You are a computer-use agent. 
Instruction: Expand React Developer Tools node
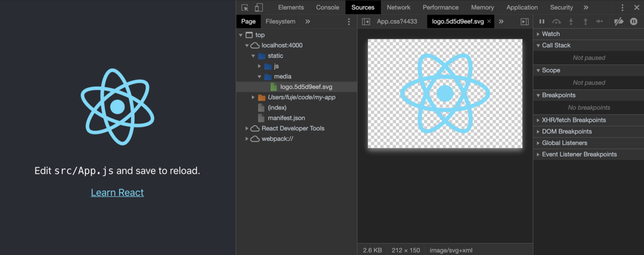247,129
